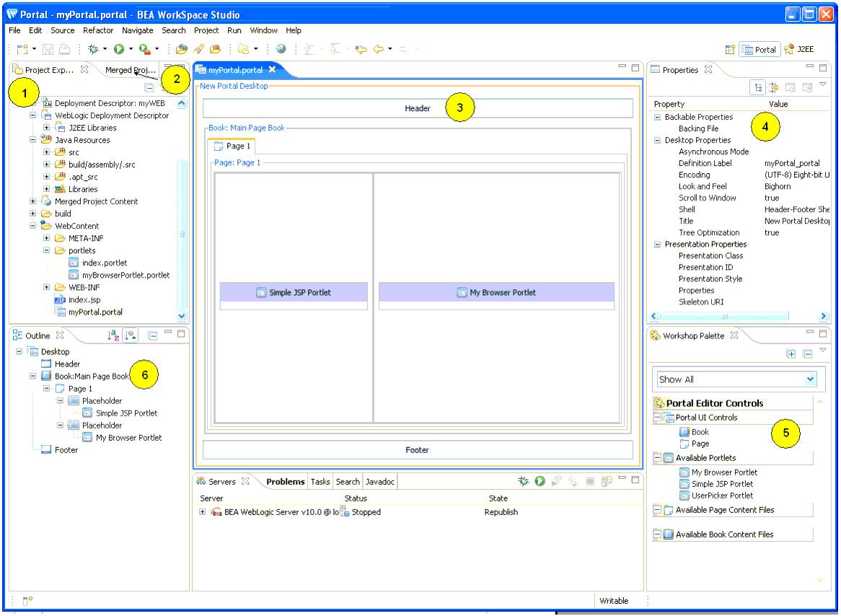Select the Page 1 tab in editor
Viewport: 841px width, 616px height.
coord(232,146)
